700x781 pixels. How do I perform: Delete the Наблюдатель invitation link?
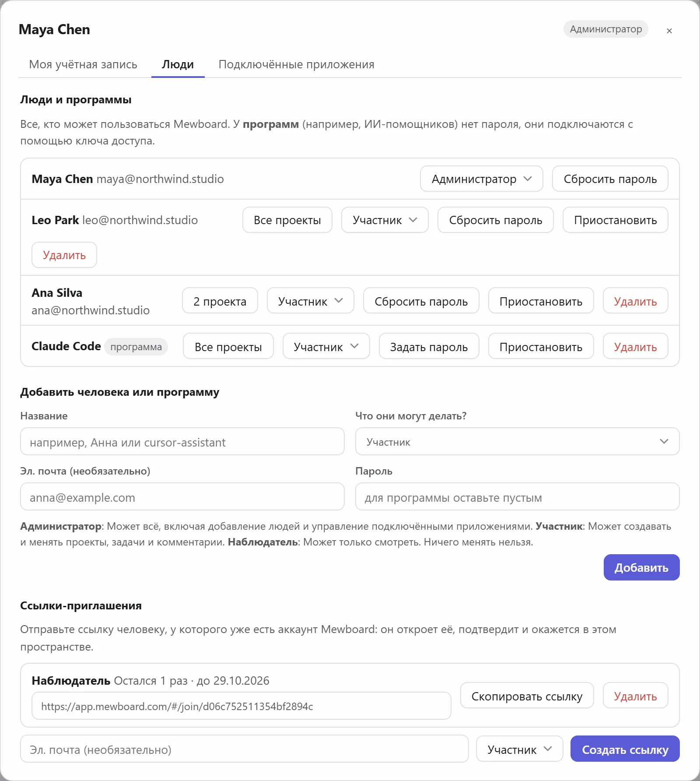click(x=635, y=696)
